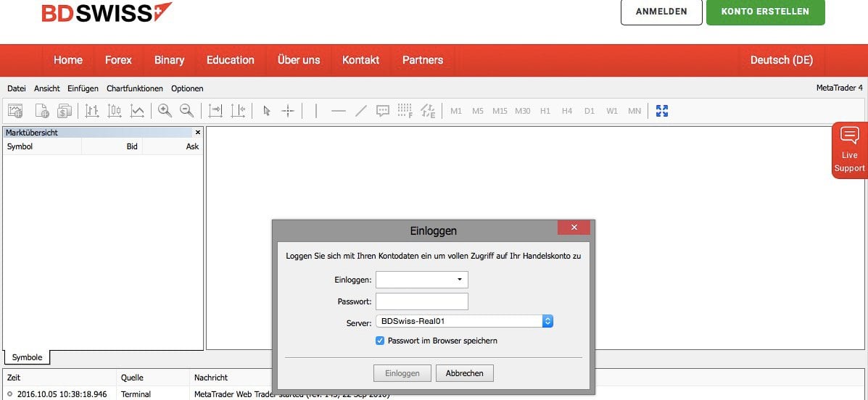Toggle chart auto scroll icon
Image resolution: width=868 pixels, height=400 pixels.
(215, 111)
